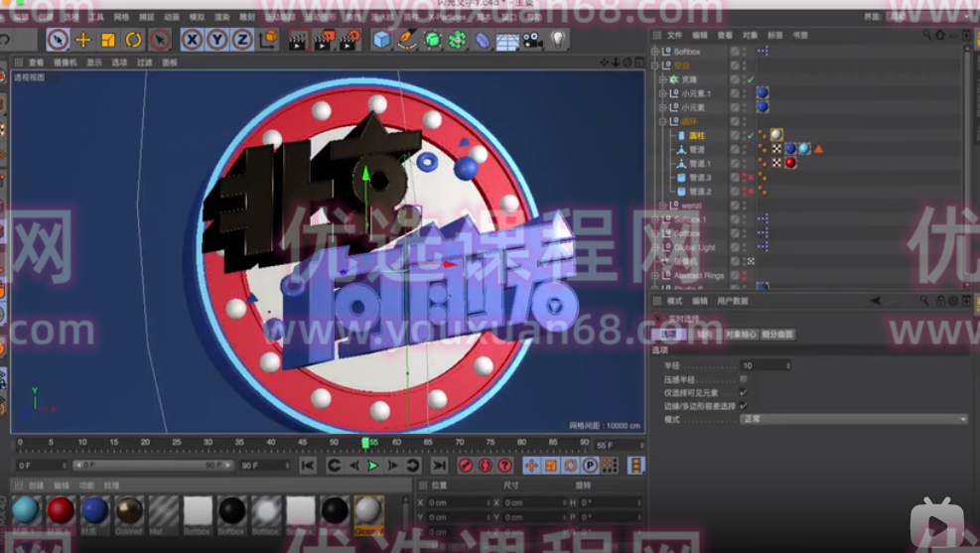Select the Move tool in toolbar
The image size is (980, 553).
[x=83, y=40]
